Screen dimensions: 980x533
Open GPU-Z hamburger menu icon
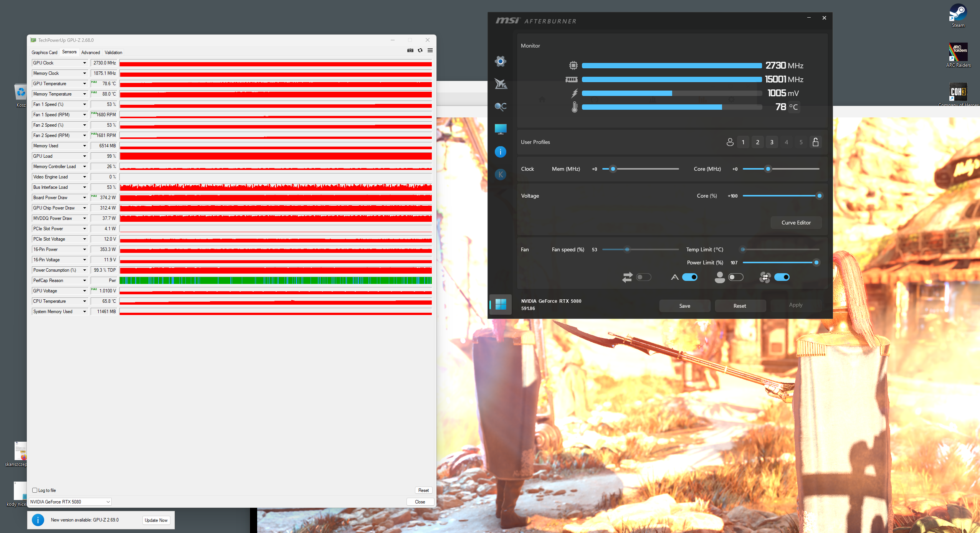coord(430,51)
